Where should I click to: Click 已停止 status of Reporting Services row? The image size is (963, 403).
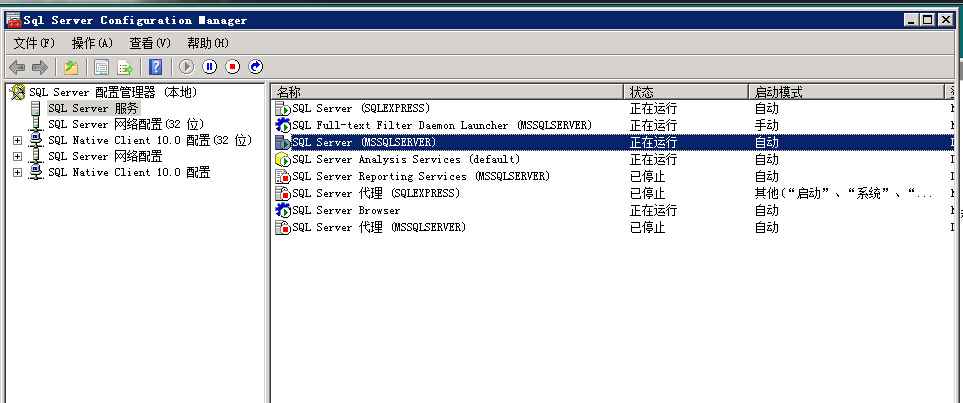pyautogui.click(x=648, y=176)
